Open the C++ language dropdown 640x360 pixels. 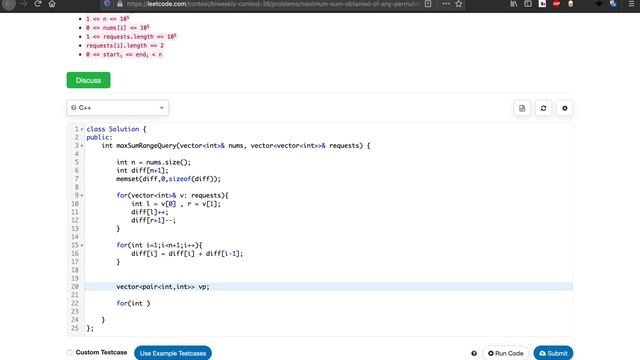pyautogui.click(x=118, y=108)
